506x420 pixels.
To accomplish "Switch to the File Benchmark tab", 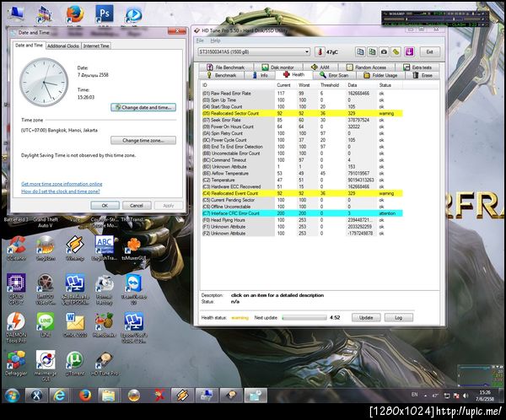I will (225, 67).
